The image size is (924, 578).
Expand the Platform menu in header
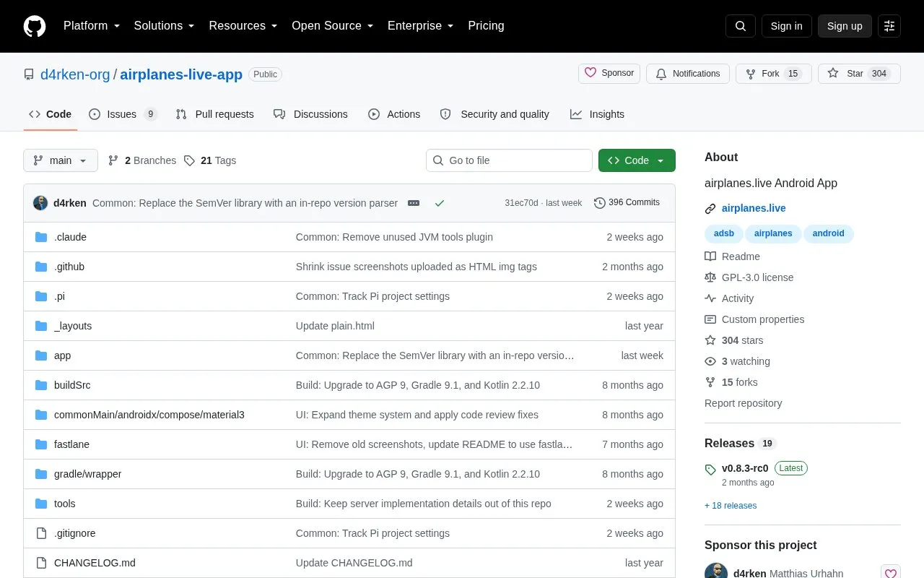92,26
